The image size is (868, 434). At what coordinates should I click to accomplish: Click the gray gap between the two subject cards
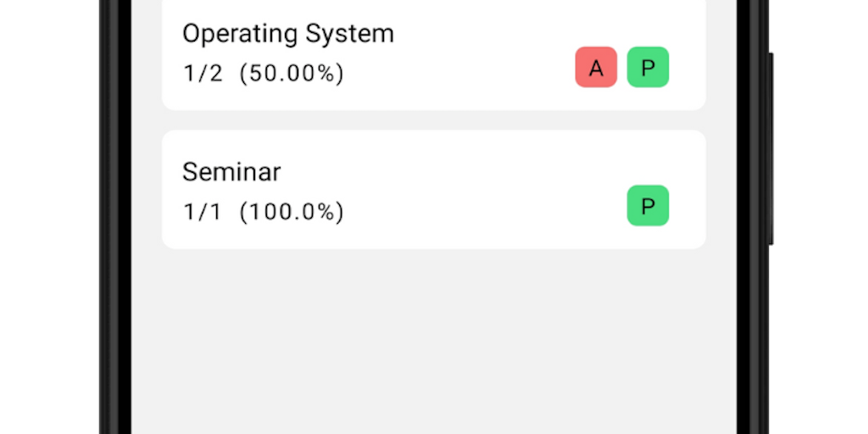pyautogui.click(x=433, y=120)
